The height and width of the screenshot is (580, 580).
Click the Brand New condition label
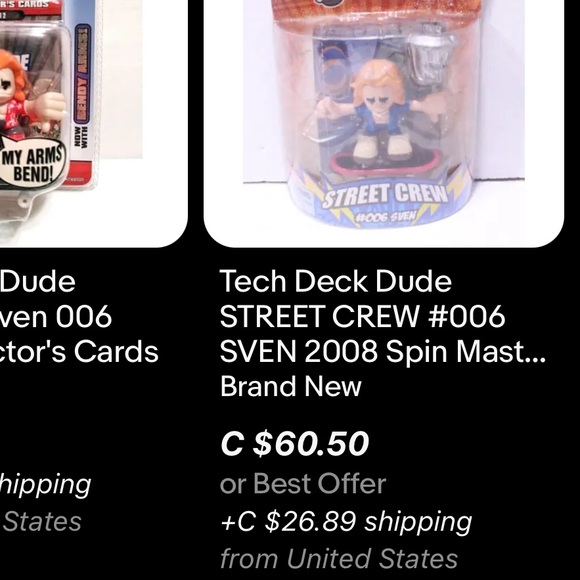(291, 387)
